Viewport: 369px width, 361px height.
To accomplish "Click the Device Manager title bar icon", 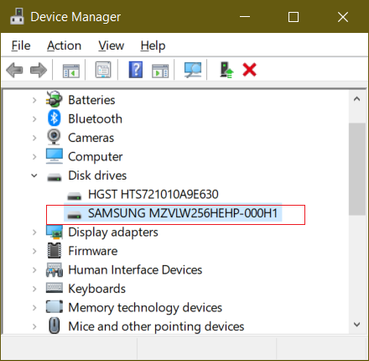I will (x=17, y=17).
